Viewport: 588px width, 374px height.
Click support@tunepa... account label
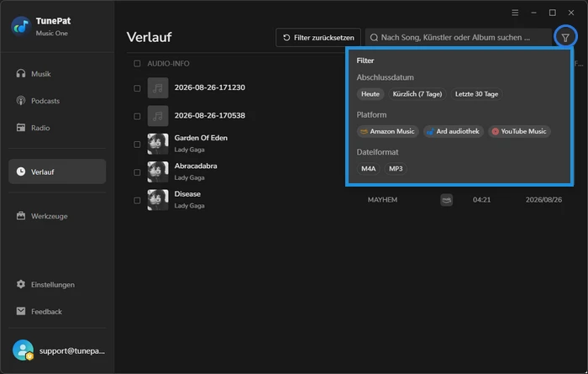pos(72,351)
